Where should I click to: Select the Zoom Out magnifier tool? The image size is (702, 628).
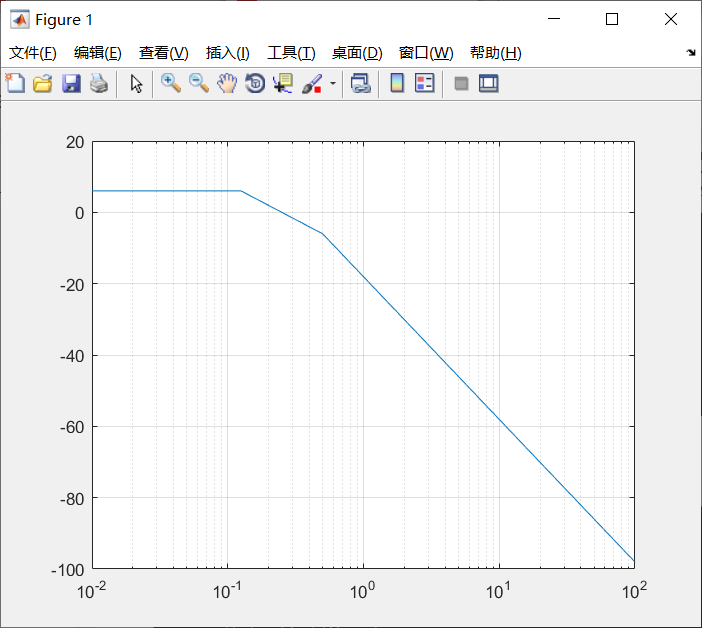click(199, 83)
